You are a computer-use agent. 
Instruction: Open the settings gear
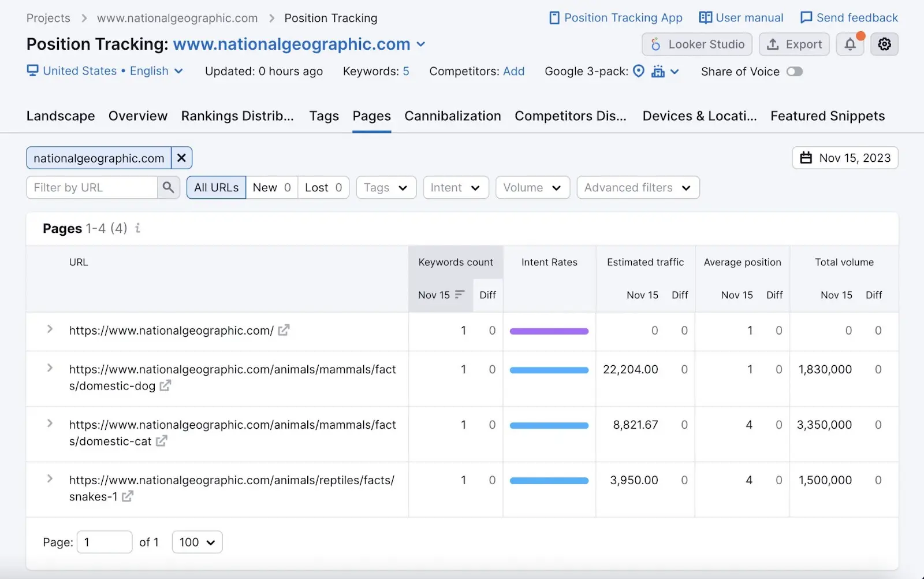coord(884,44)
